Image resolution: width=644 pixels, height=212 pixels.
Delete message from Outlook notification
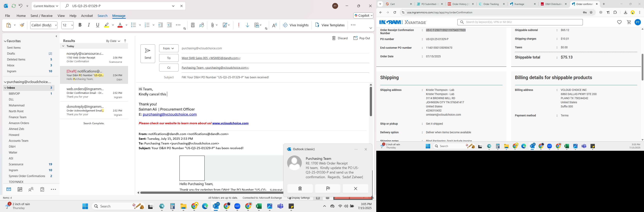click(300, 188)
